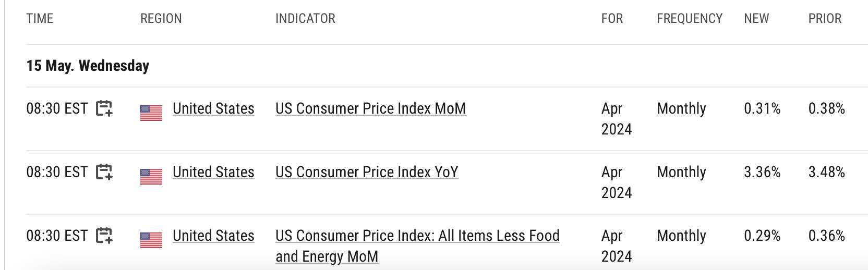Add US Consumer Price Index MoM to calendar
Viewport: 868px width, 270px height.
(x=104, y=108)
